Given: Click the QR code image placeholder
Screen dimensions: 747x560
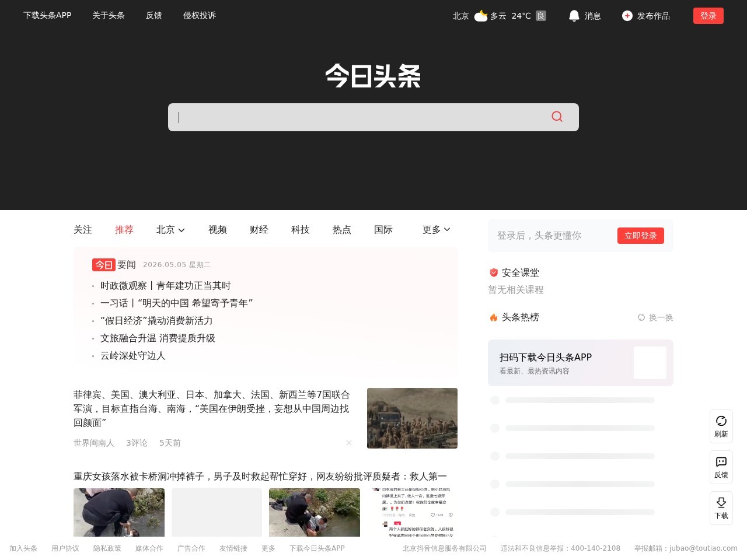Looking at the screenshot, I should pyautogui.click(x=650, y=363).
